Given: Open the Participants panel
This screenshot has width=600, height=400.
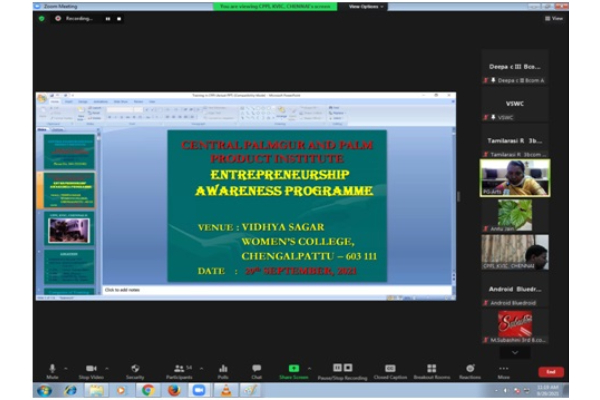Looking at the screenshot, I should (x=181, y=369).
